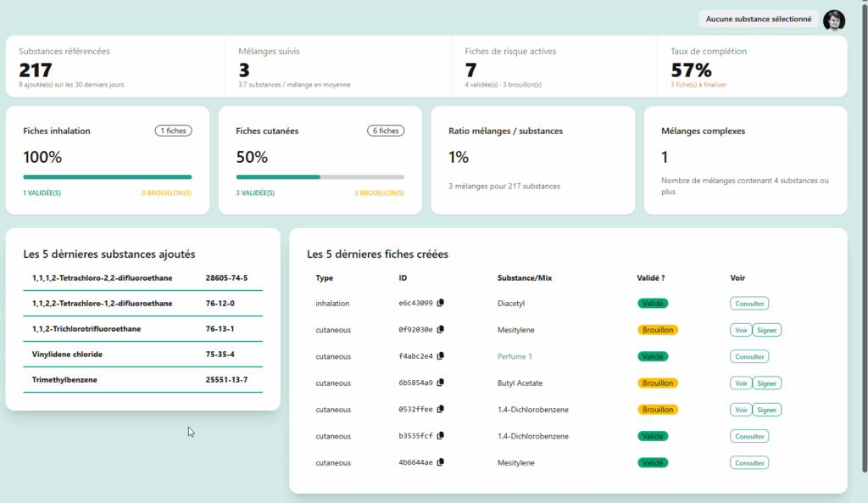Click Consulter for the Diacetyl inhalation sheet
The height and width of the screenshot is (503, 868).
749,303
